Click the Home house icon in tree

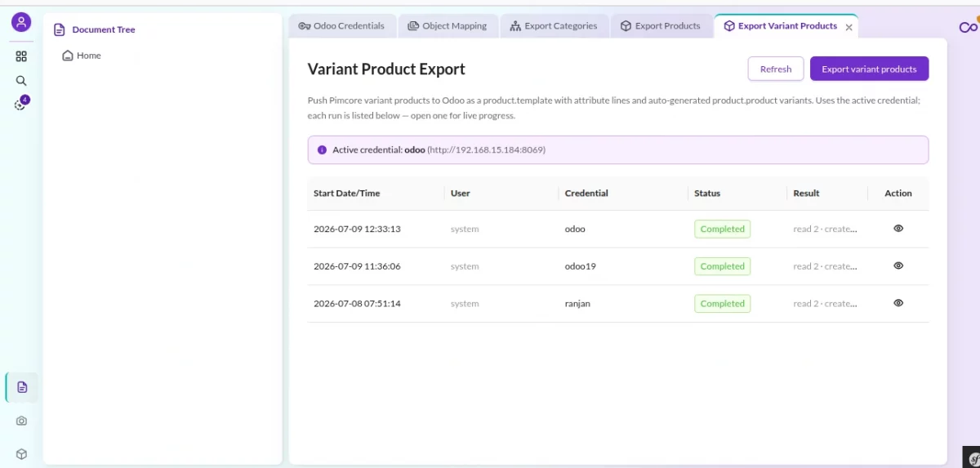pyautogui.click(x=68, y=56)
